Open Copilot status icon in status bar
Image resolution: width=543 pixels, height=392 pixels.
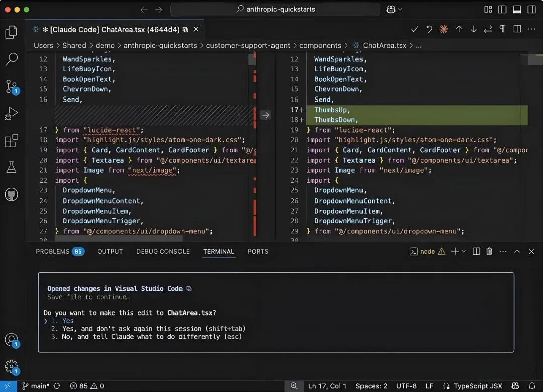[515, 386]
